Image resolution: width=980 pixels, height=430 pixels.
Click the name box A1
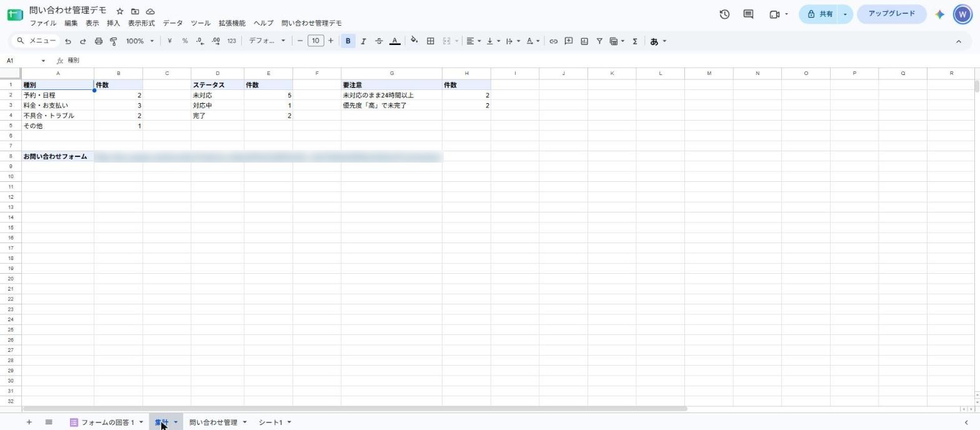(x=25, y=61)
